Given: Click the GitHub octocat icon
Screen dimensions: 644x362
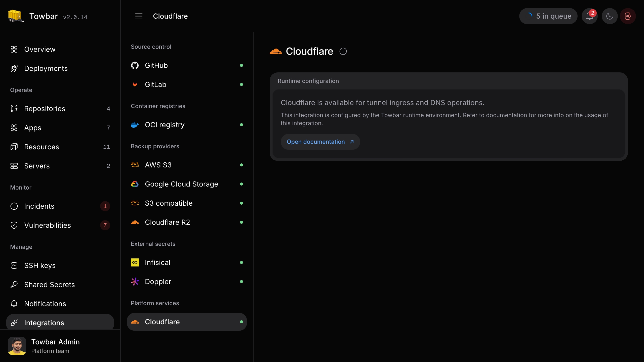Looking at the screenshot, I should 135,65.
